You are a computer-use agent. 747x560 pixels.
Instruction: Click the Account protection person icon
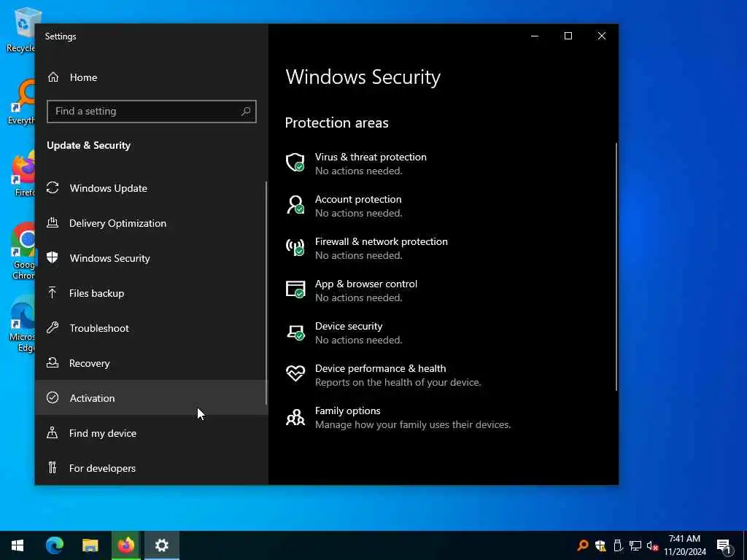[295, 205]
